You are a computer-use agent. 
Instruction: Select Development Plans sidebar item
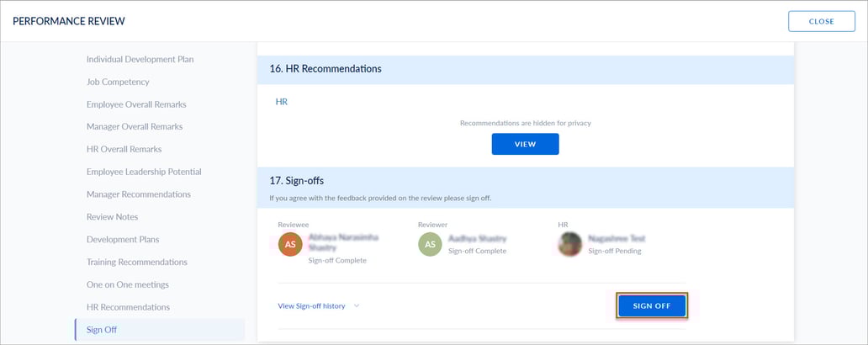coord(123,240)
